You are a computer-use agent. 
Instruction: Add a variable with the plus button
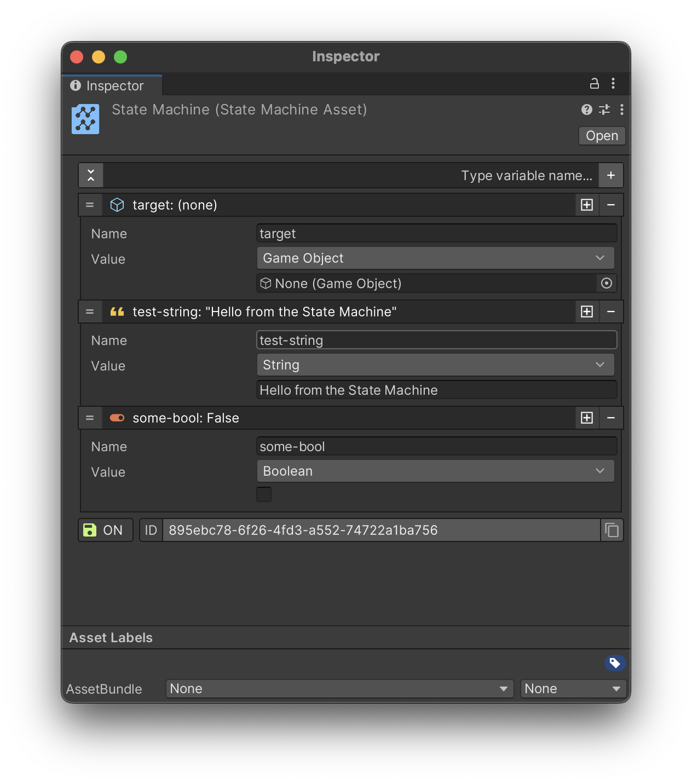point(611,175)
